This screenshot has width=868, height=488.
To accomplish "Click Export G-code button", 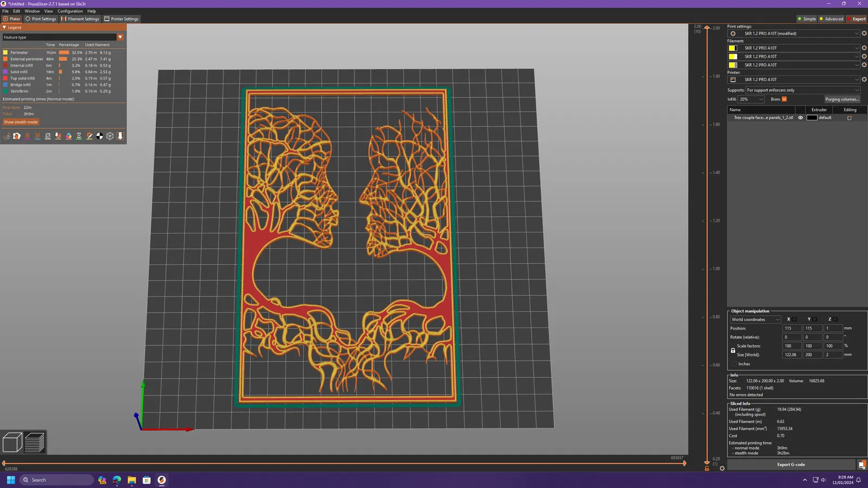I will tap(791, 465).
